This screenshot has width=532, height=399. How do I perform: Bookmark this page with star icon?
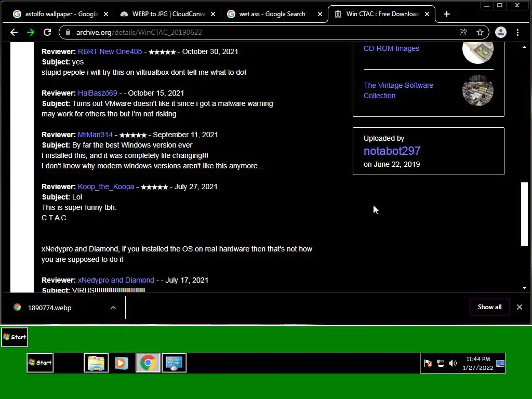coord(480,32)
